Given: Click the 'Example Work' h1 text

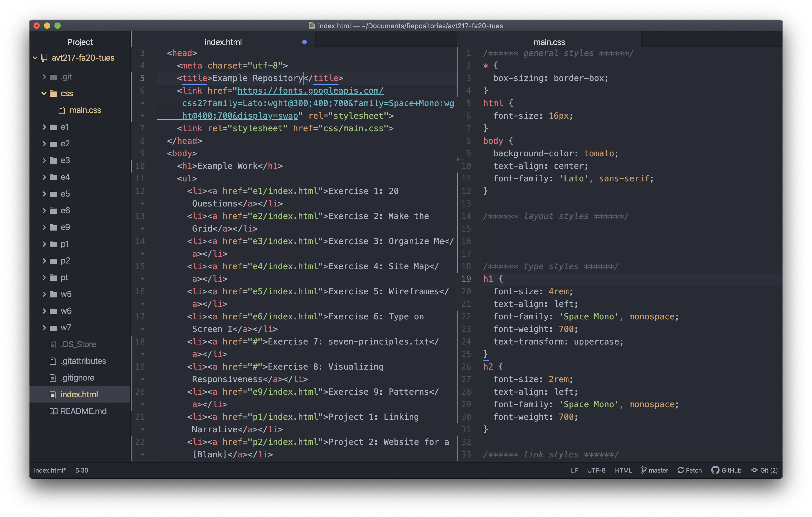Looking at the screenshot, I should (x=228, y=166).
